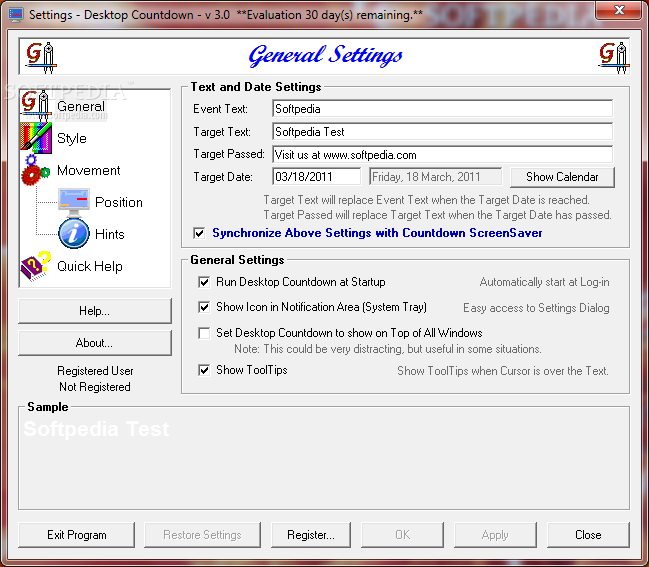This screenshot has height=567, width=649.
Task: Click the header logo icon at left
Action: 41,57
